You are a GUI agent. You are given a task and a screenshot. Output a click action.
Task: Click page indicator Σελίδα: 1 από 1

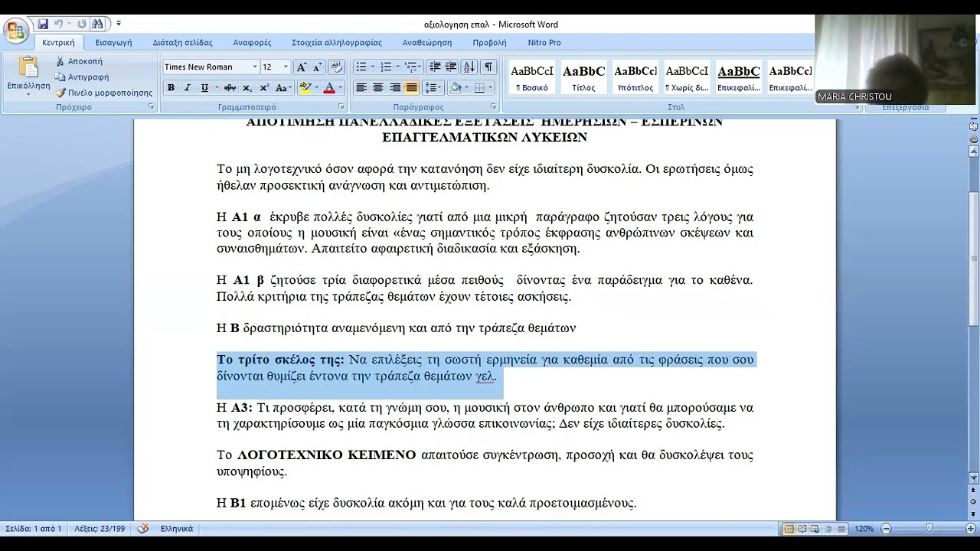point(34,529)
